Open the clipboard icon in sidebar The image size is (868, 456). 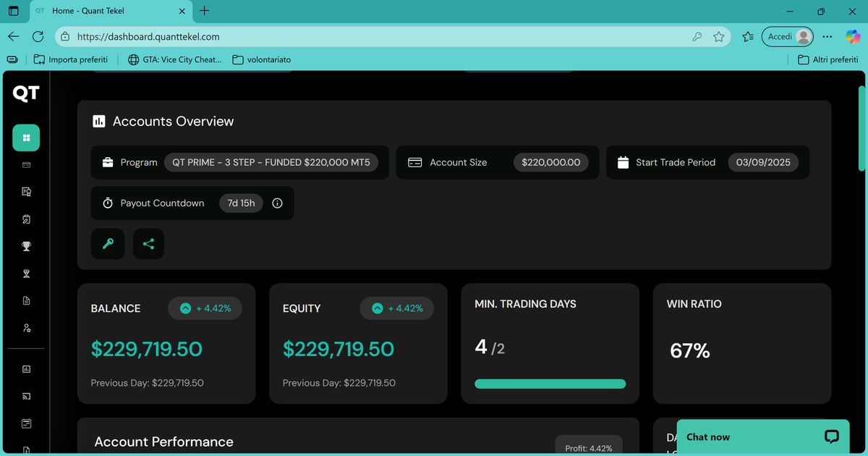click(x=26, y=219)
